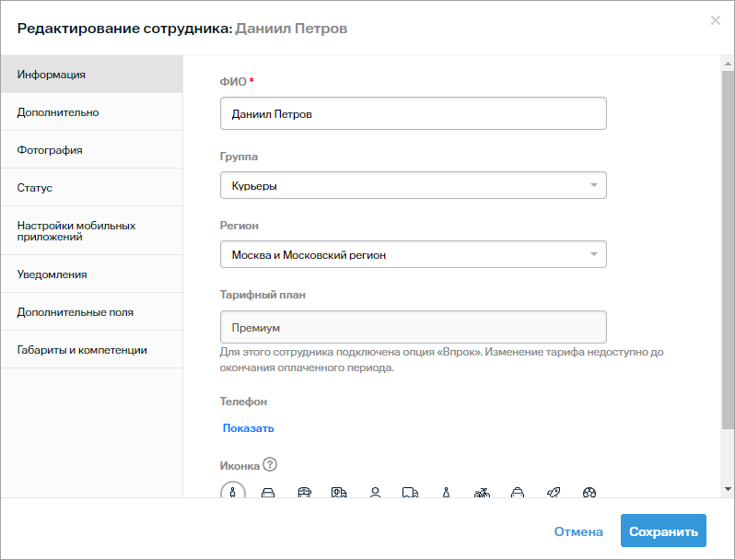The width and height of the screenshot is (735, 560).
Task: Open Габариты и компетенции tab
Action: [82, 350]
